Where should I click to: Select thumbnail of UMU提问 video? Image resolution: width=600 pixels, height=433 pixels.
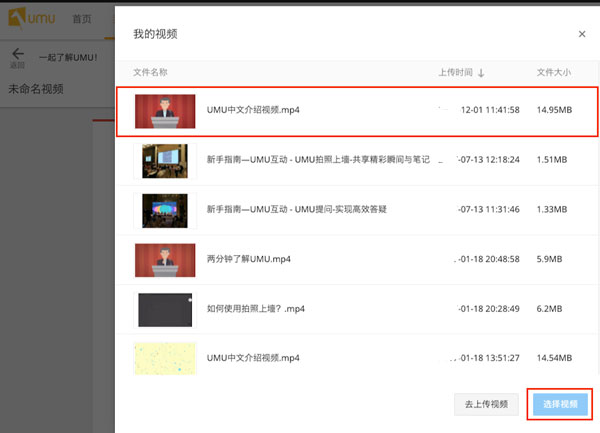(x=164, y=209)
